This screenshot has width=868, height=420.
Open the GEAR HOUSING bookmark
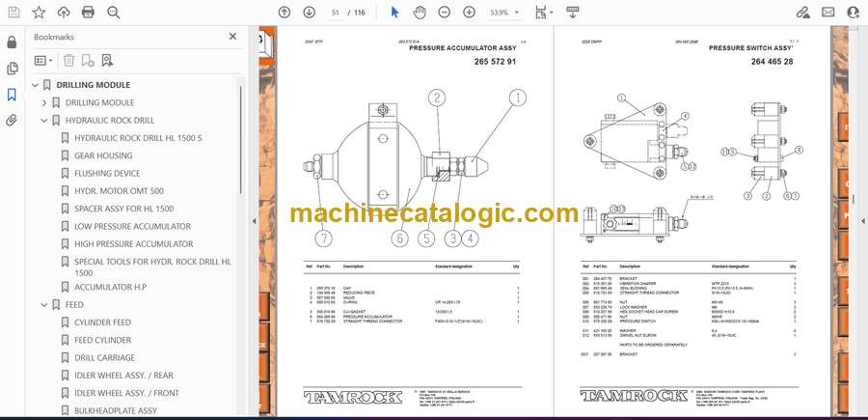[x=103, y=155]
